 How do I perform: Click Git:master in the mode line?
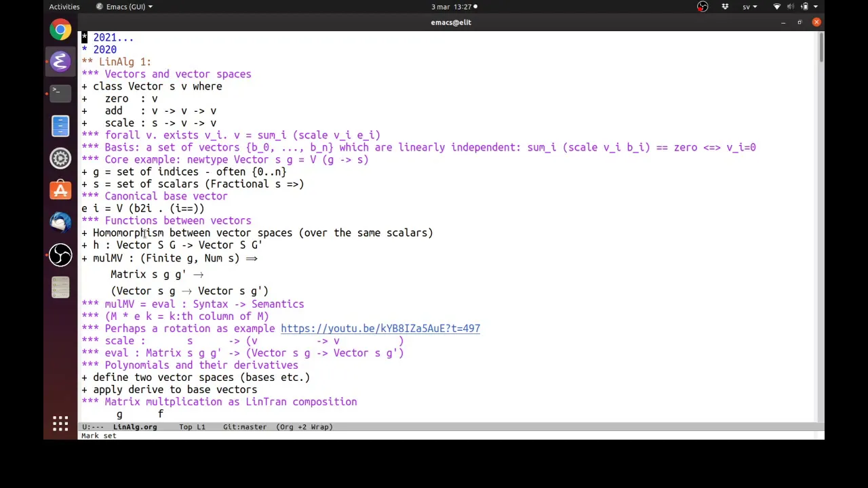click(x=244, y=427)
